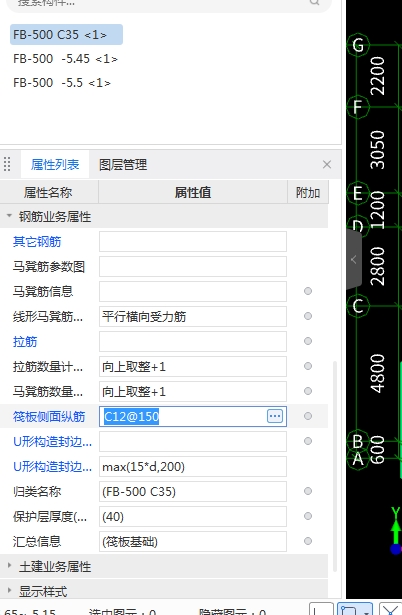The height and width of the screenshot is (615, 402).
Task: Select FB-500 C35 <1> component in list
Action: click(66, 35)
